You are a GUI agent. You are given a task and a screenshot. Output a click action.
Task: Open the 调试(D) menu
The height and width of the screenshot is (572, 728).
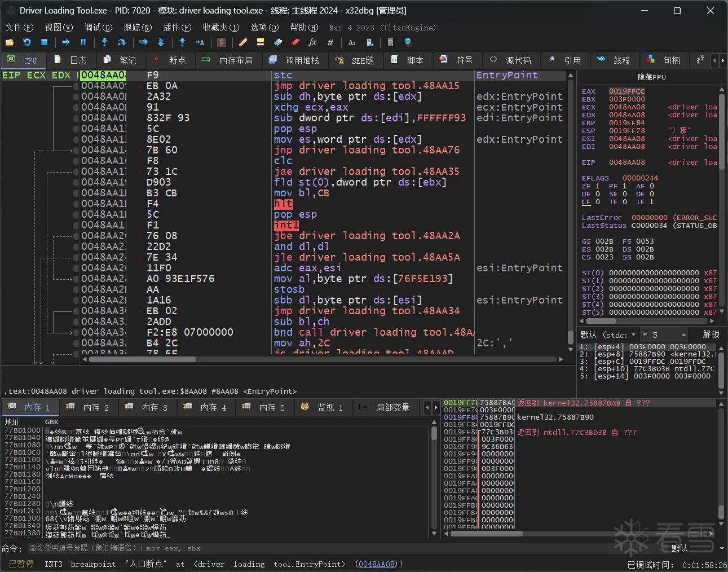point(98,28)
